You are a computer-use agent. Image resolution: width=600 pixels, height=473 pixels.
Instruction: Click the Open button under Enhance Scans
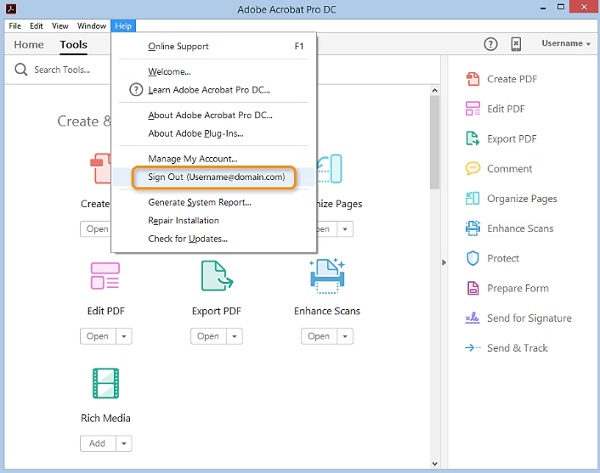pos(319,336)
